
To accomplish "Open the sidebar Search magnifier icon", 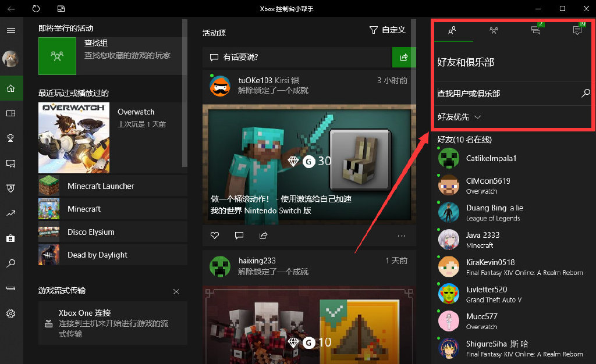I will click(x=11, y=263).
